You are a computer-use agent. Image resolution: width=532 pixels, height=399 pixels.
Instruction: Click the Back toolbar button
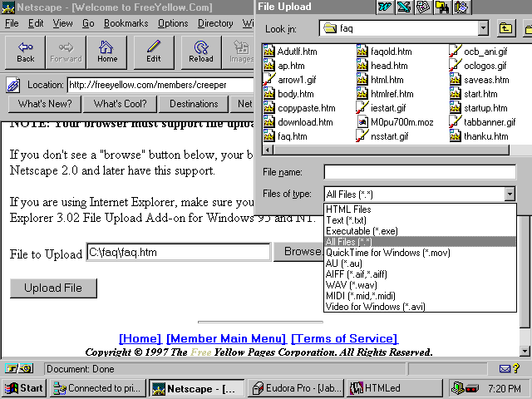[x=25, y=52]
